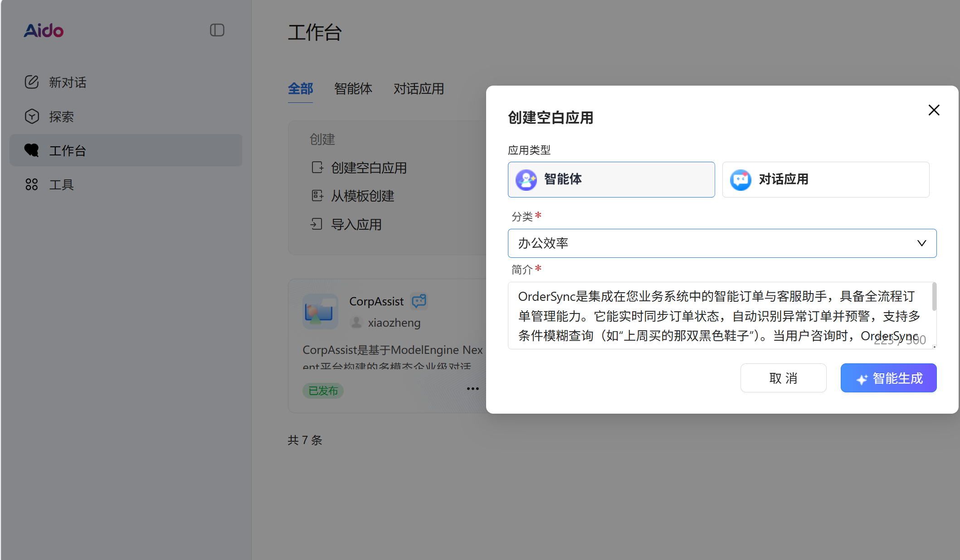960x560 pixels.
Task: Click the CorpAssist app thumbnail
Action: 320,311
